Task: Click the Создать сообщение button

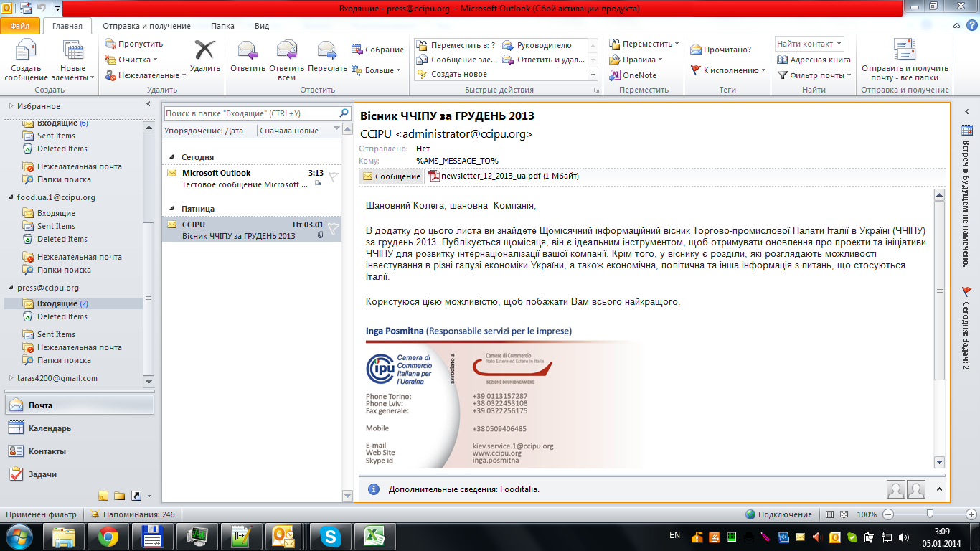Action: [26, 60]
